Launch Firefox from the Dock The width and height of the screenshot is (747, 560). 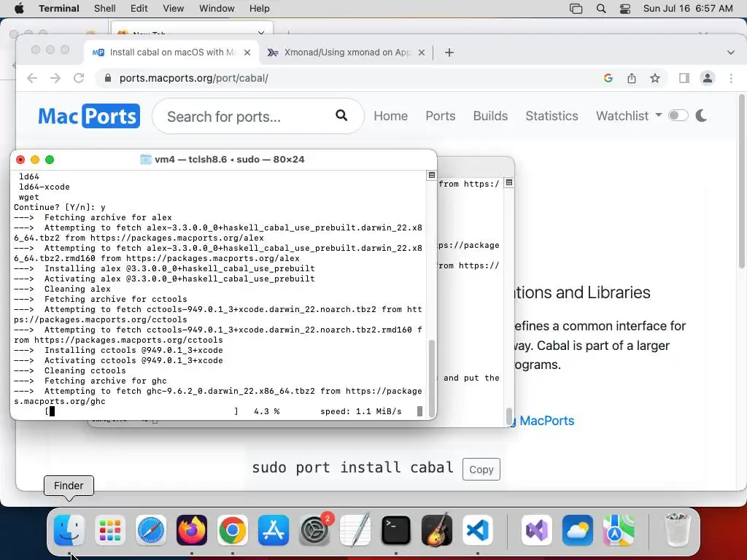coord(192,530)
